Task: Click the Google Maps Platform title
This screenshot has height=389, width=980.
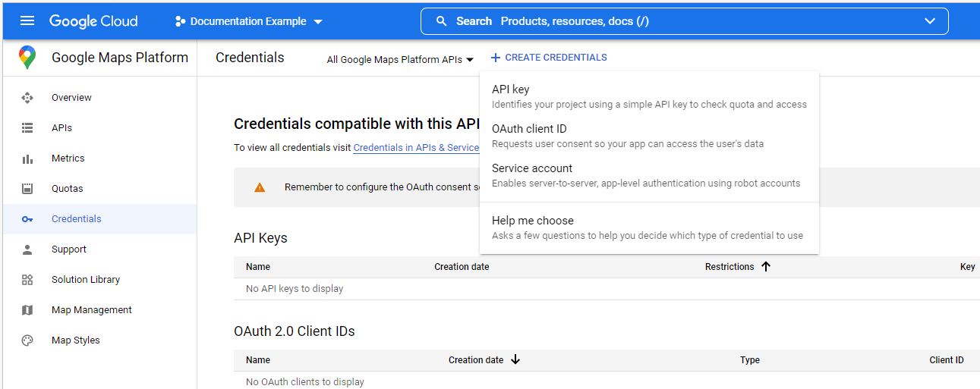Action: [x=120, y=58]
